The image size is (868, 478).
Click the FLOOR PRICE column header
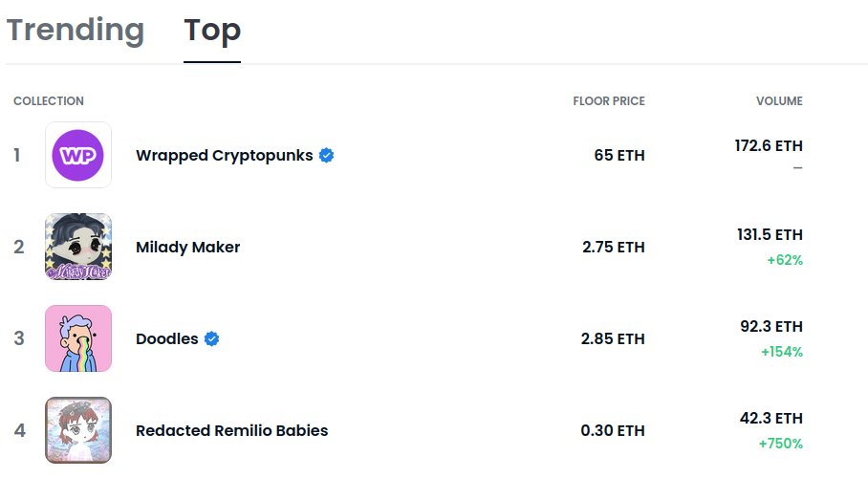coord(609,101)
